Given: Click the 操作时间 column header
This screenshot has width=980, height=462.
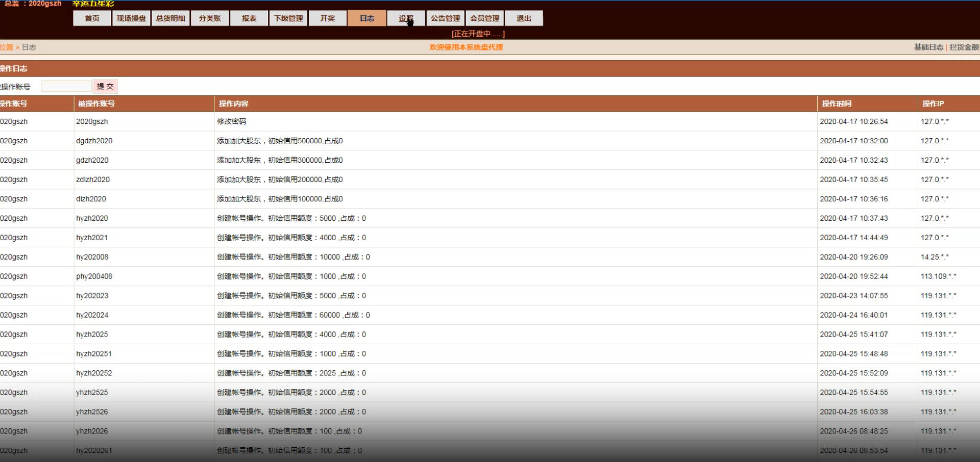Looking at the screenshot, I should pos(836,104).
